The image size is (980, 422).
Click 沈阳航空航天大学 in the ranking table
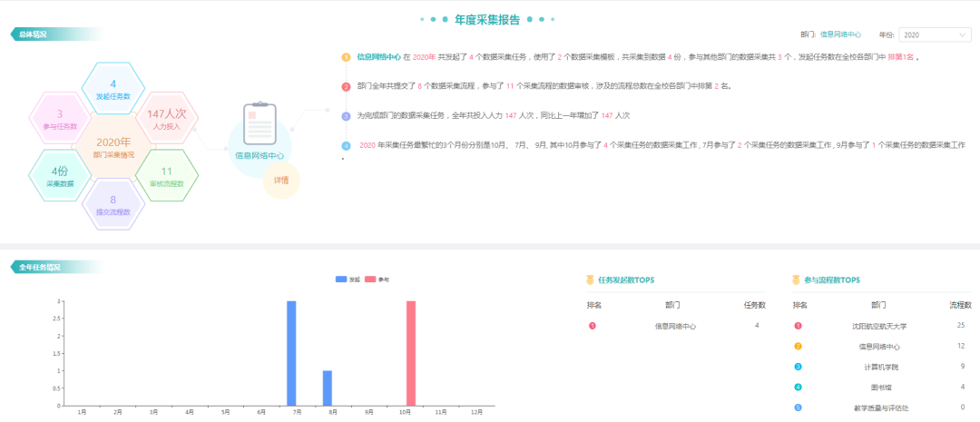click(x=878, y=326)
